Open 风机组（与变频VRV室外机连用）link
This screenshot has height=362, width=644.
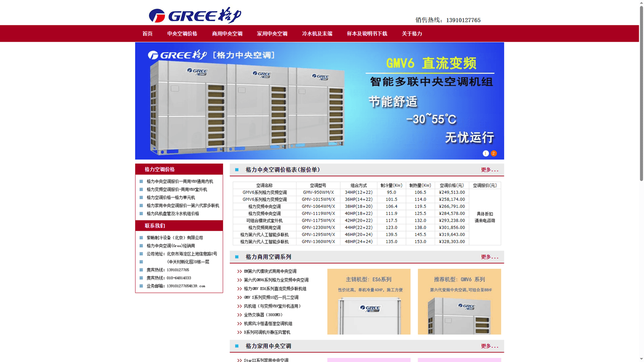tap(272, 306)
